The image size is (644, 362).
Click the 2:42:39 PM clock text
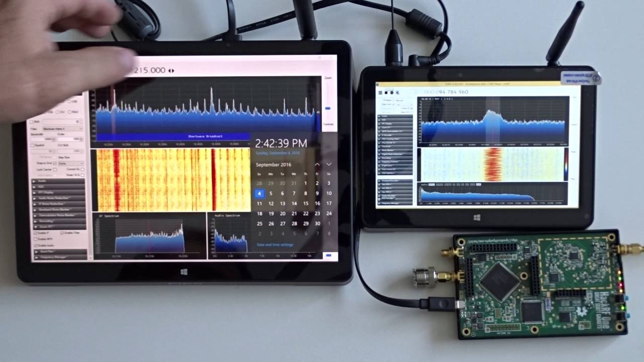point(281,144)
